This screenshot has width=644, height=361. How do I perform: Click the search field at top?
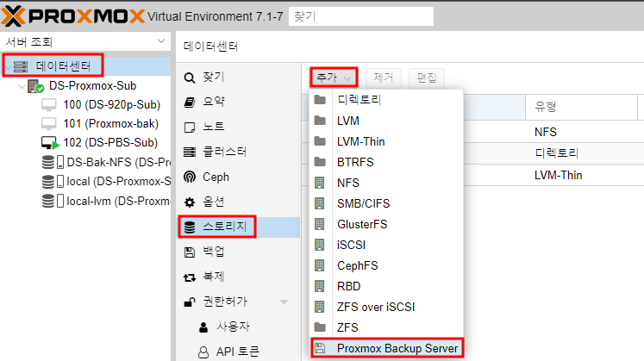[x=361, y=16]
